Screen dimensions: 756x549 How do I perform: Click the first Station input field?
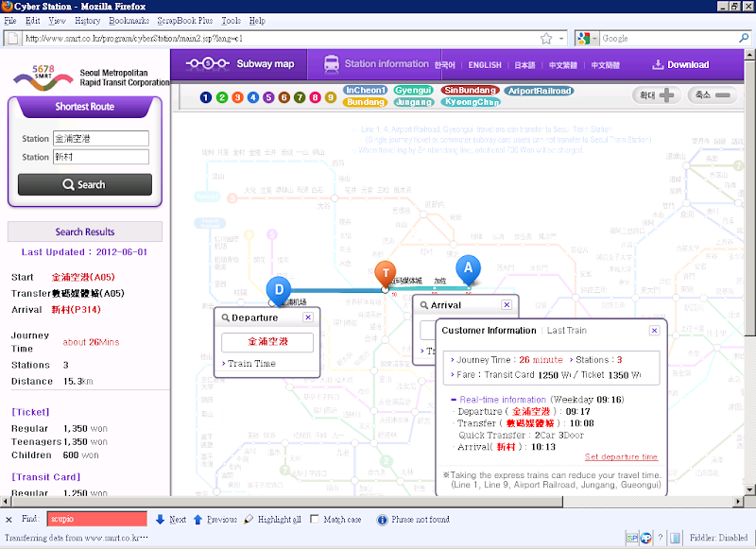101,138
